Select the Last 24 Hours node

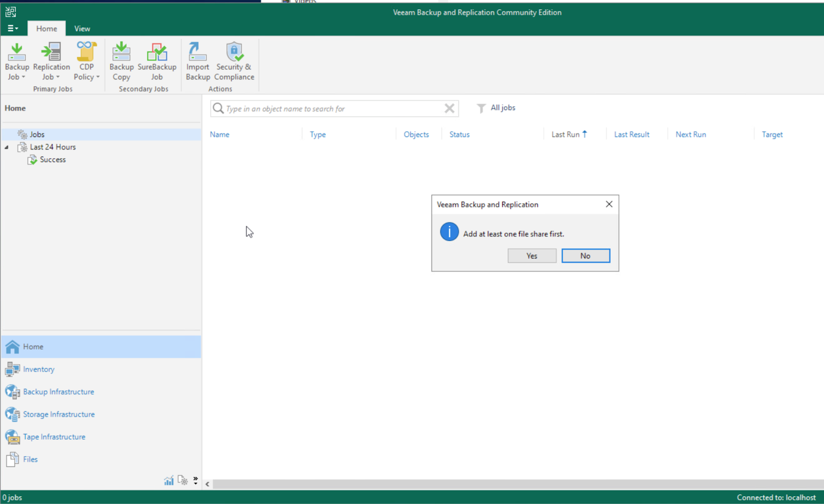[x=53, y=147]
